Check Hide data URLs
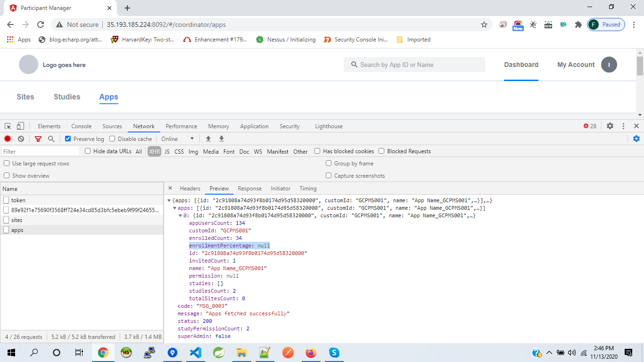This screenshot has height=362, width=644. tap(88, 151)
